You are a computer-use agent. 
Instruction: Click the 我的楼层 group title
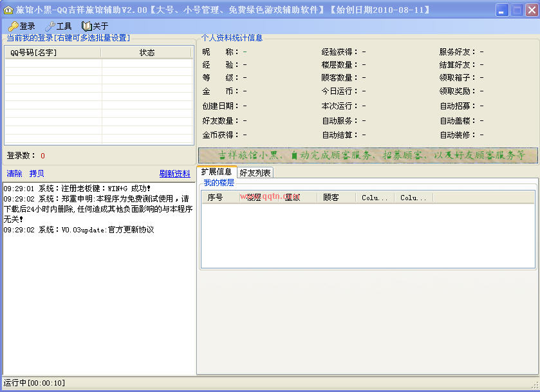point(219,183)
